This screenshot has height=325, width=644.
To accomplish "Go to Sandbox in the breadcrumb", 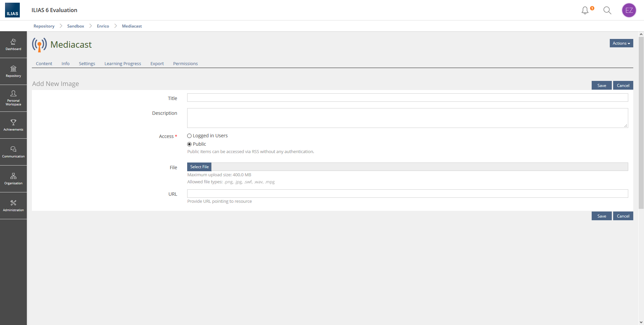I will point(75,26).
